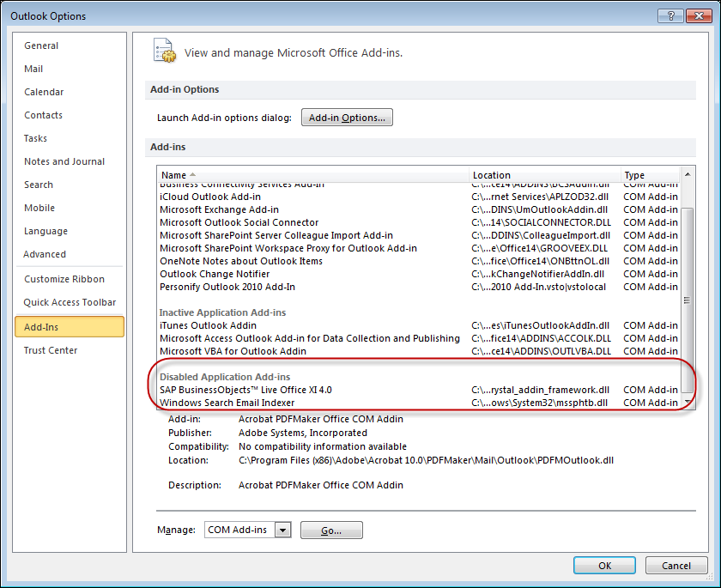Viewport: 721px width, 588px height.
Task: Click the mssphtb.dll location cell
Action: [x=539, y=403]
